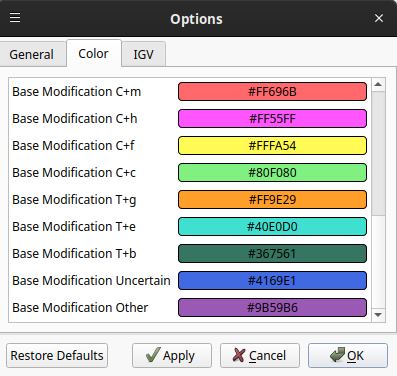
Task: Select the Color tab
Action: [x=94, y=54]
